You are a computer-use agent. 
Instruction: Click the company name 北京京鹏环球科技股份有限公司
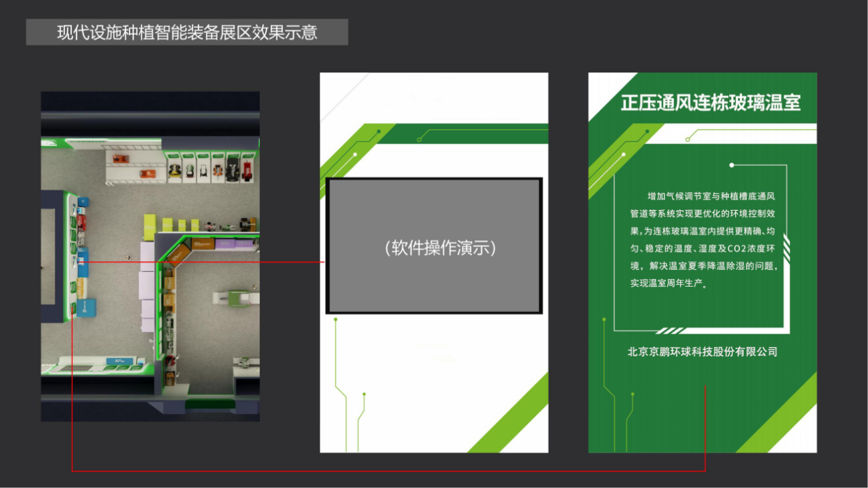pyautogui.click(x=702, y=352)
